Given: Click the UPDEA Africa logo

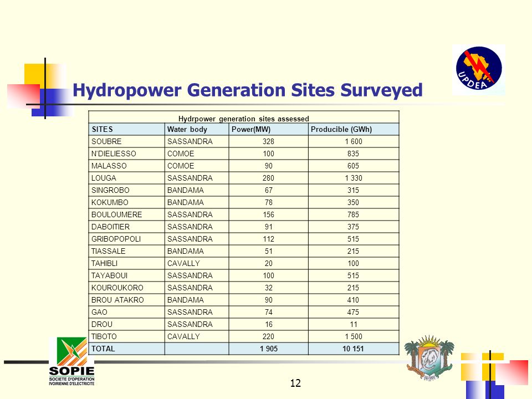Looking at the screenshot, I should (x=479, y=70).
